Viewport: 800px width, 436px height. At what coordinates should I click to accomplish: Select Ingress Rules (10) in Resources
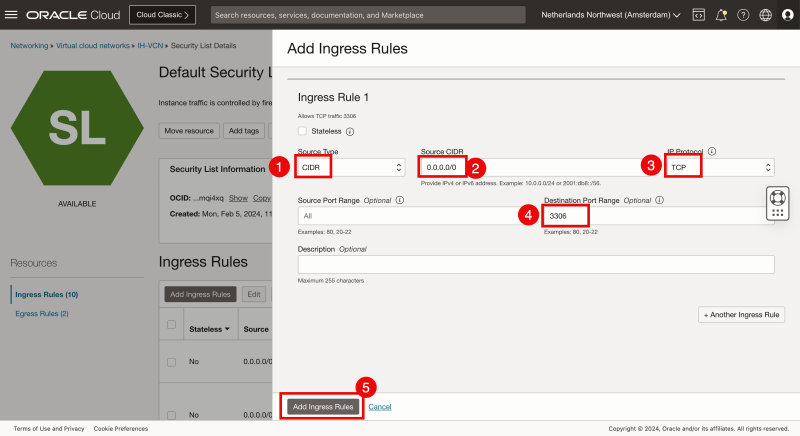pyautogui.click(x=44, y=294)
